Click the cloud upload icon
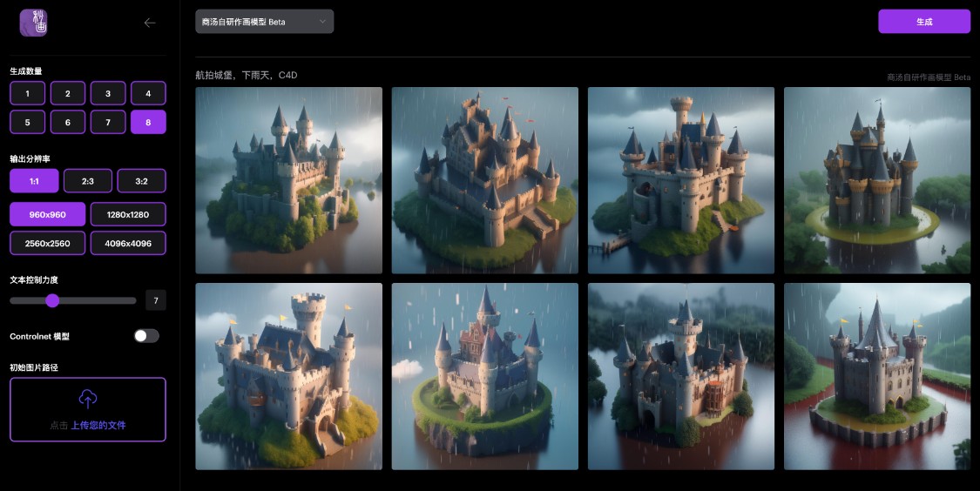The image size is (980, 491). click(87, 399)
